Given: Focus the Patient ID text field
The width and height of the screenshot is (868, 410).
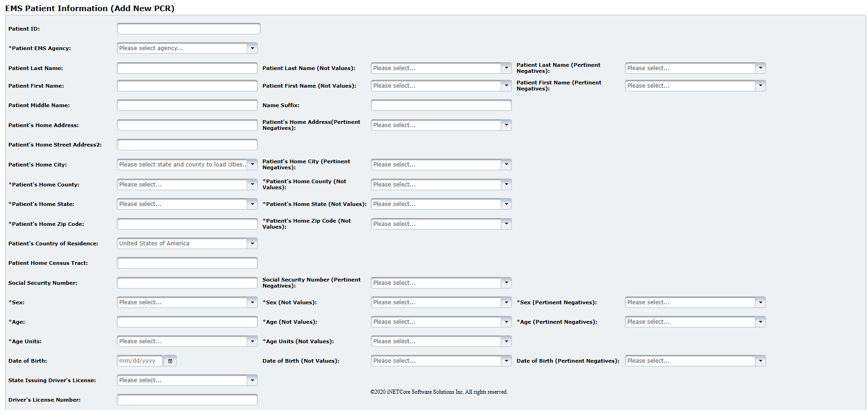Looking at the screenshot, I should (189, 29).
